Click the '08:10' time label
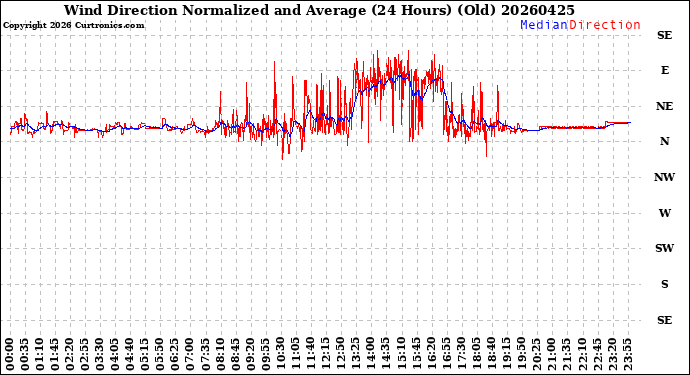Image resolution: width=690 pixels, height=375 pixels. [x=220, y=354]
